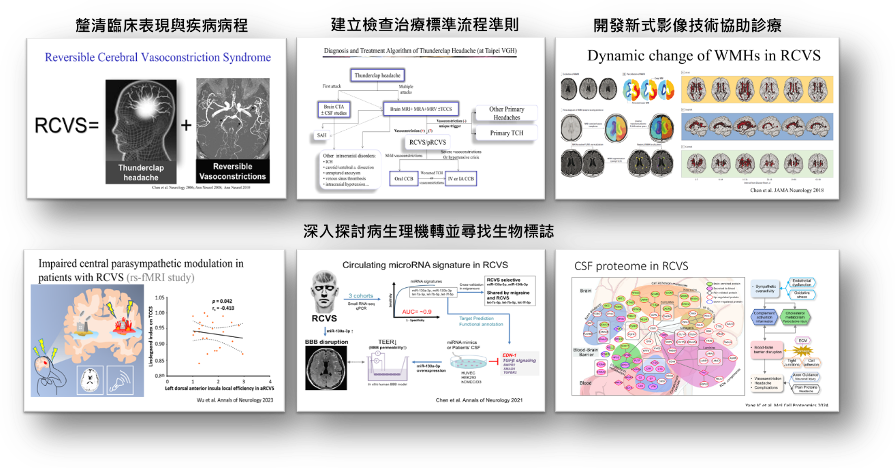Image resolution: width=895 pixels, height=468 pixels.
Task: Click the Reversible Vasoconstrictions angiogram image
Action: click(x=232, y=130)
